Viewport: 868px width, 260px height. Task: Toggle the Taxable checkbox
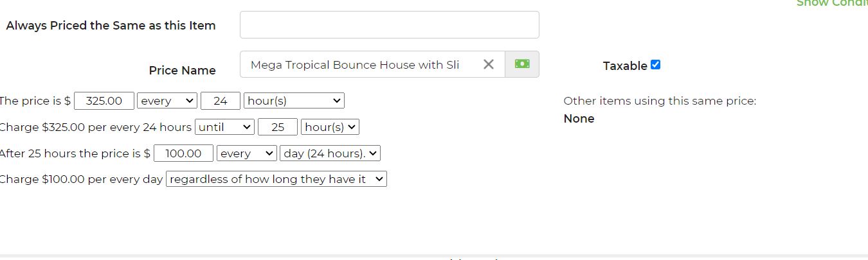point(655,64)
